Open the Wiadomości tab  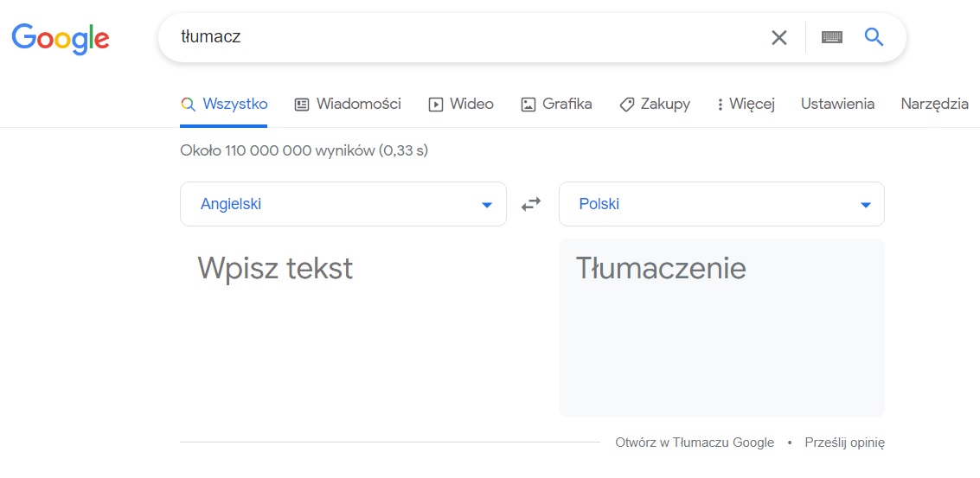[348, 105]
